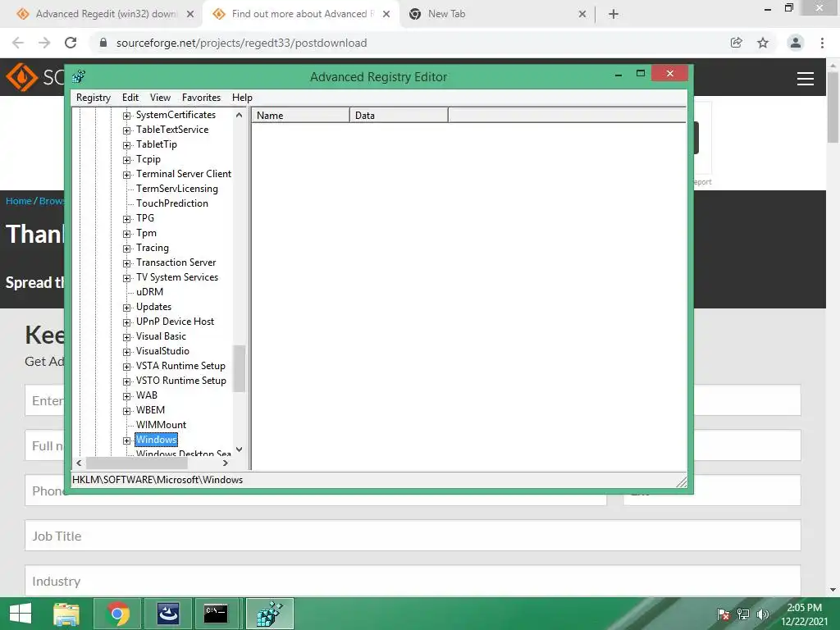This screenshot has height=630, width=840.
Task: Click the HKLM\SOFTWARE\Microsoft\Windows status path
Action: pos(157,480)
